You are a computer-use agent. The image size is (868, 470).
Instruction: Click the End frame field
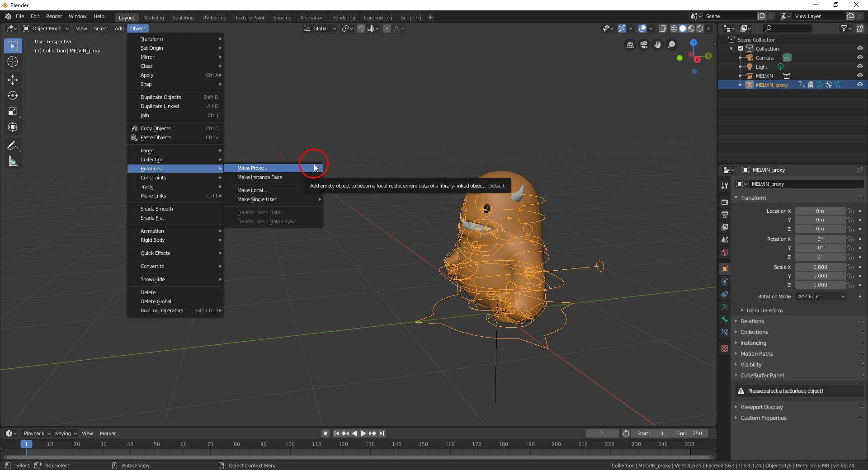pos(690,433)
